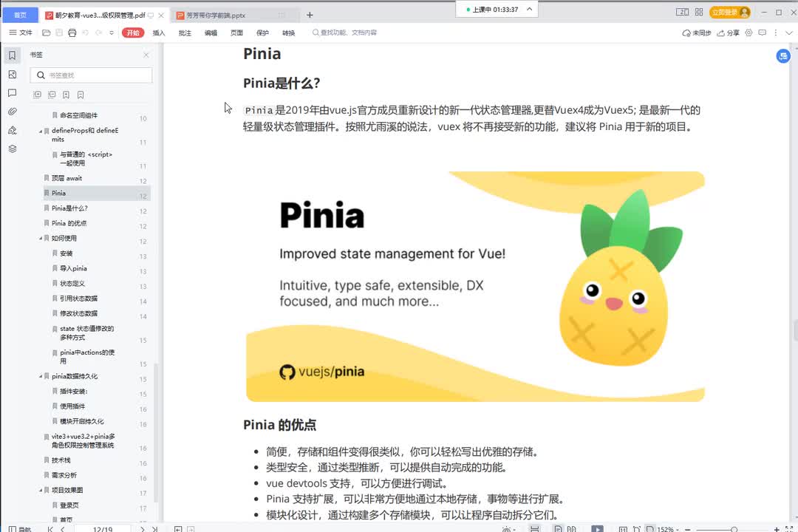Toggle fullscreen icon at bottom right corner
The image size is (798, 532).
click(x=789, y=529)
